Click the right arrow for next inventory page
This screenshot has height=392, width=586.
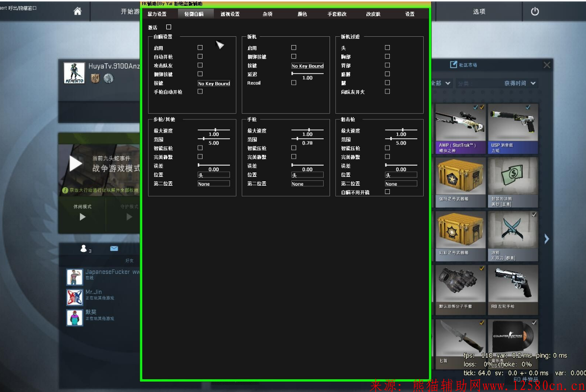click(546, 239)
